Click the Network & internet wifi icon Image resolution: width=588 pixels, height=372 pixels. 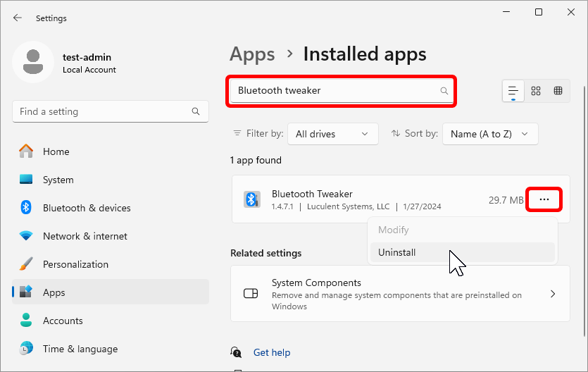click(x=26, y=235)
